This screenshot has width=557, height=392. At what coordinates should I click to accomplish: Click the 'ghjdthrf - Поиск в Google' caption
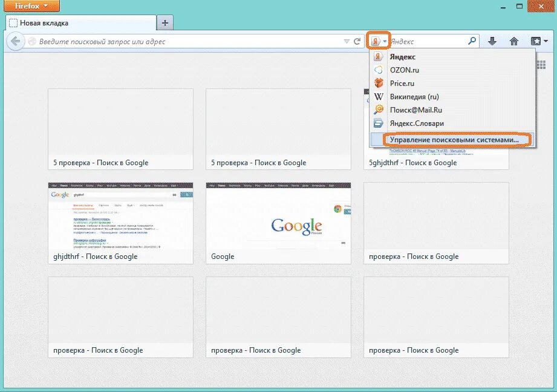point(95,256)
